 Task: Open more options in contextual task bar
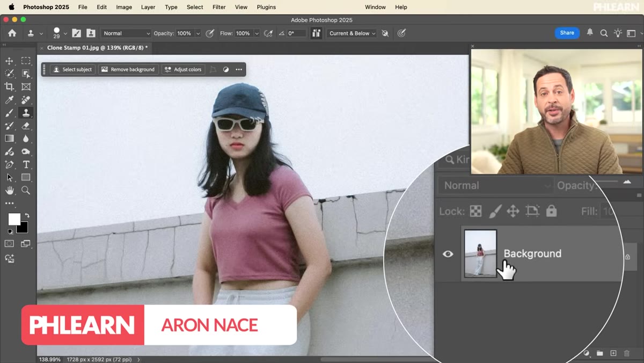(x=239, y=69)
